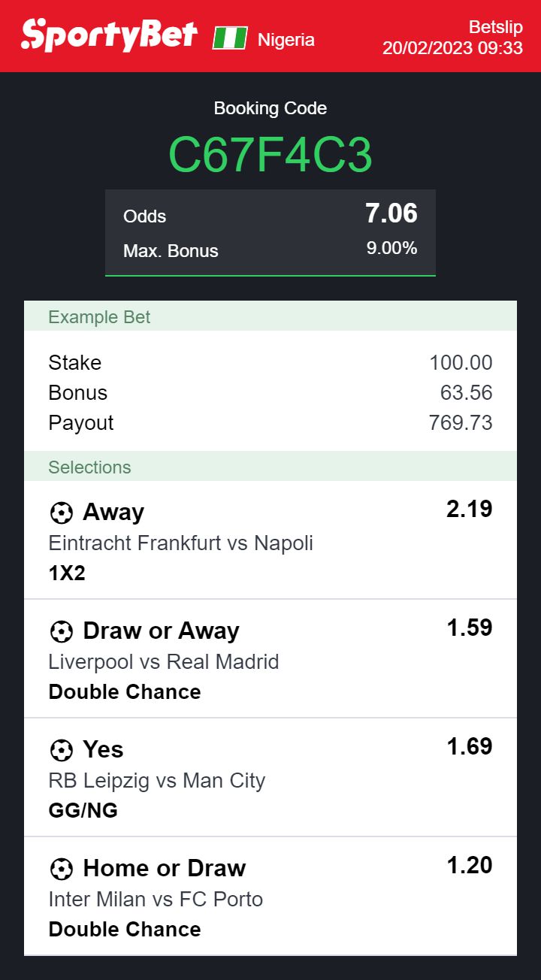Click the 1.69 odds value
This screenshot has height=980, width=541.
click(x=469, y=747)
